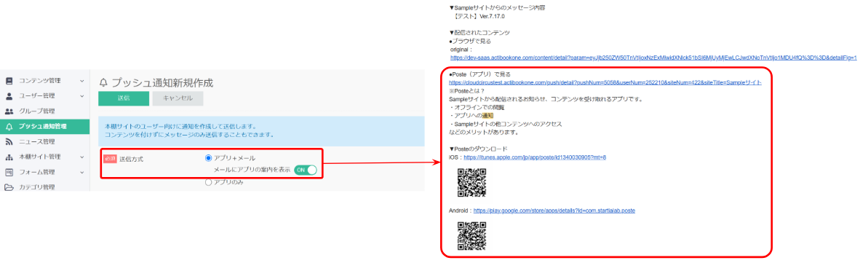868x263 pixels.
Task: Click the Android download QR code
Action: click(471, 236)
